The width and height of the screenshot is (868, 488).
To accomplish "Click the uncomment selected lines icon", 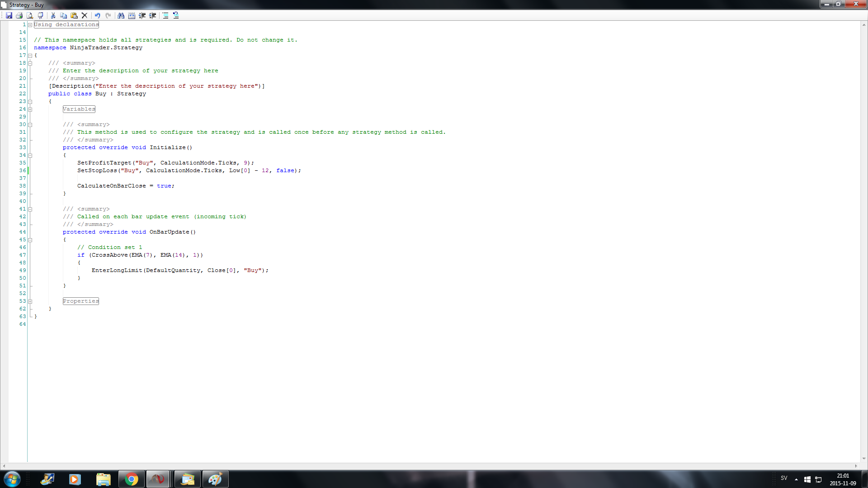I will point(176,15).
